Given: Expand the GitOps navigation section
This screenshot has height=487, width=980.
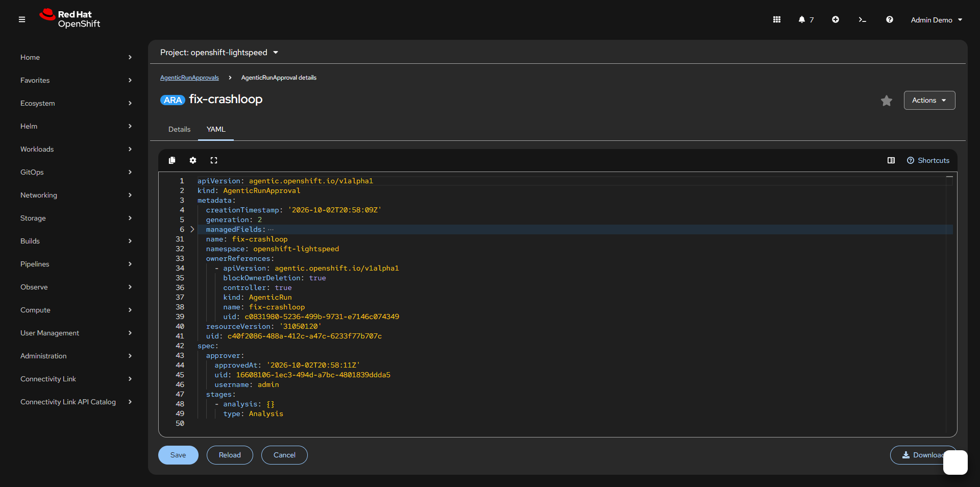Looking at the screenshot, I should [x=76, y=172].
